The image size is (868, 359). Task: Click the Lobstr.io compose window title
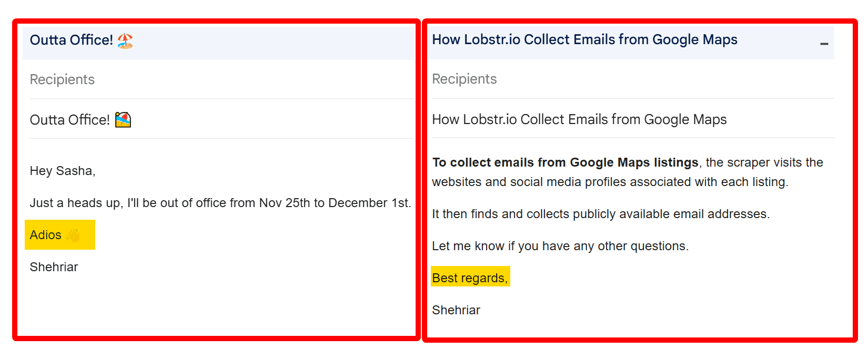click(x=584, y=40)
